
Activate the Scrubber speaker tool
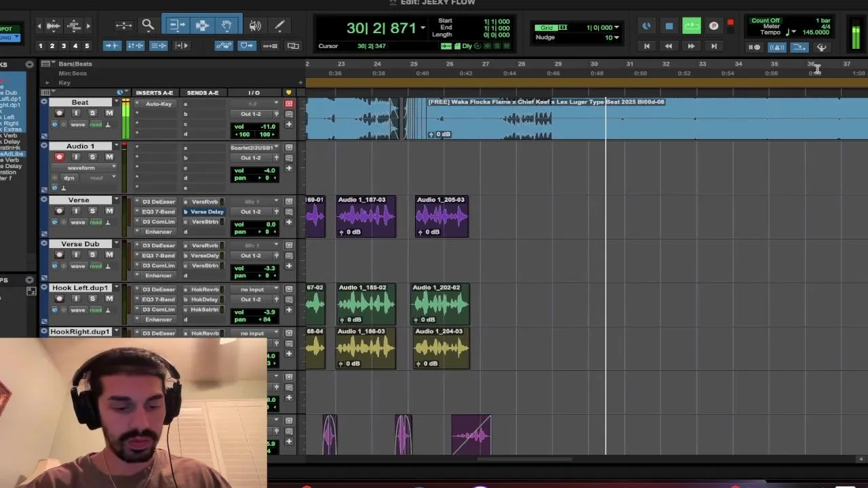tap(255, 26)
